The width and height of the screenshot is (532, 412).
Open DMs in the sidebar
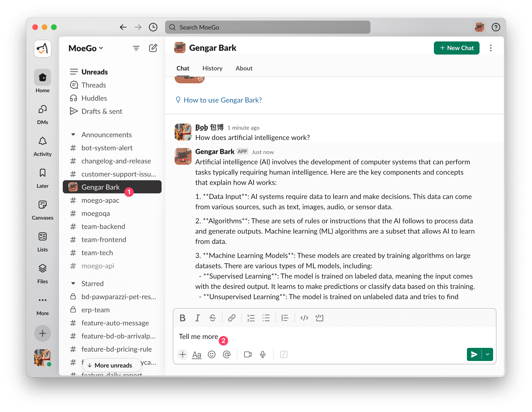42,114
